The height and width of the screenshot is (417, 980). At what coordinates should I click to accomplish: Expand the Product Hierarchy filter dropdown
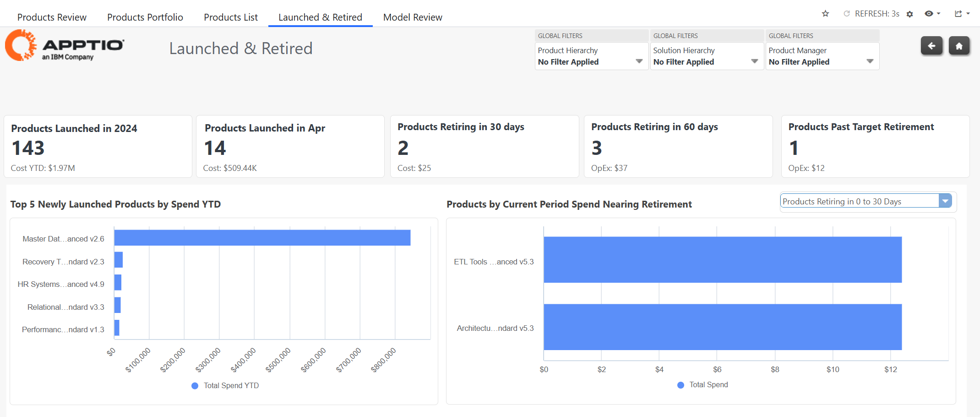click(639, 61)
